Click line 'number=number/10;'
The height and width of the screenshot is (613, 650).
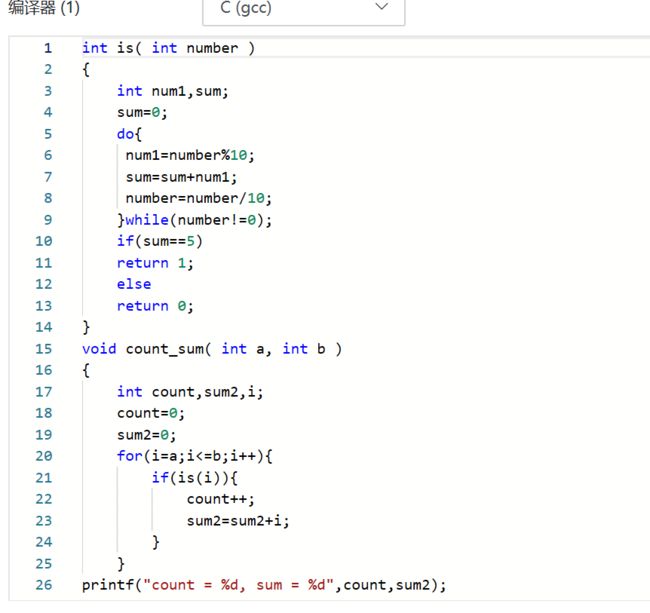pos(199,198)
